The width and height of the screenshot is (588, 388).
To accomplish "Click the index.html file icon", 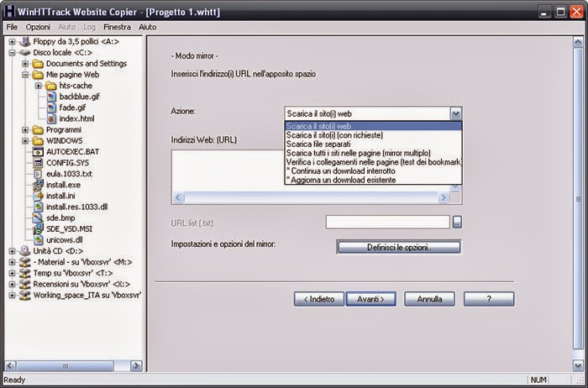I will point(51,119).
